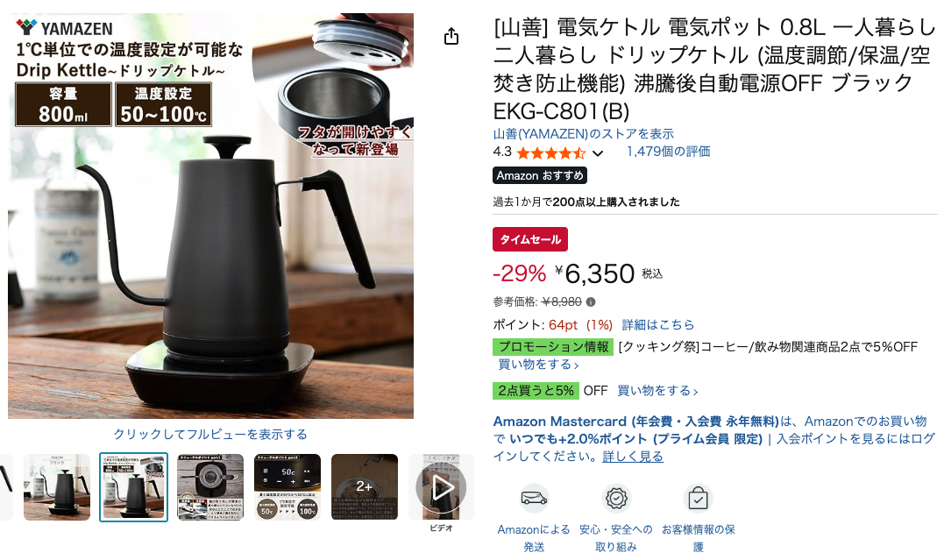Image resolution: width=951 pixels, height=560 pixels.
Task: Select the black kettle on counter thumbnail
Action: (56, 487)
